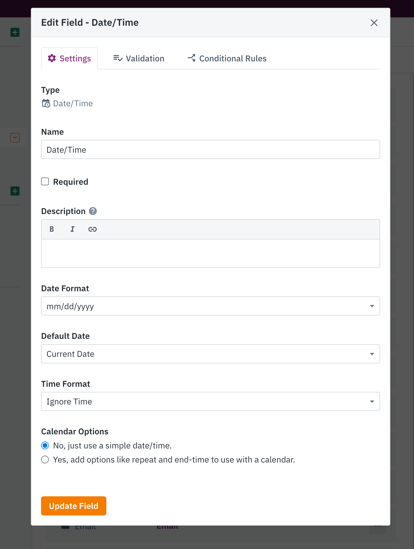Open the Default Date dropdown
Screen dimensions: 414x549
[210, 354]
